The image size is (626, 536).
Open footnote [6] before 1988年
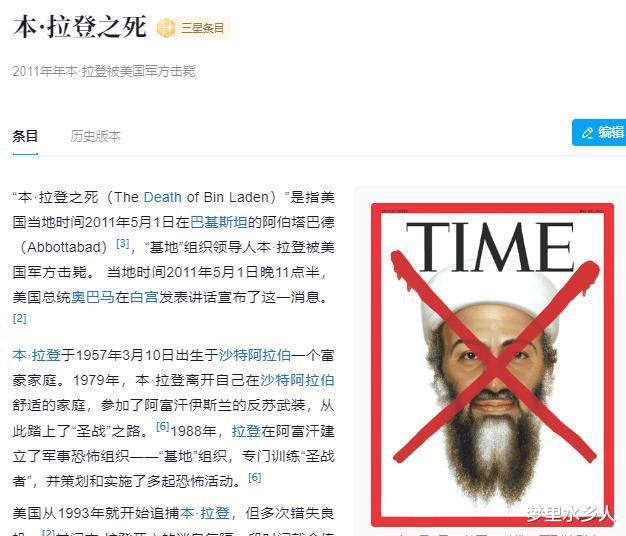[x=162, y=427]
